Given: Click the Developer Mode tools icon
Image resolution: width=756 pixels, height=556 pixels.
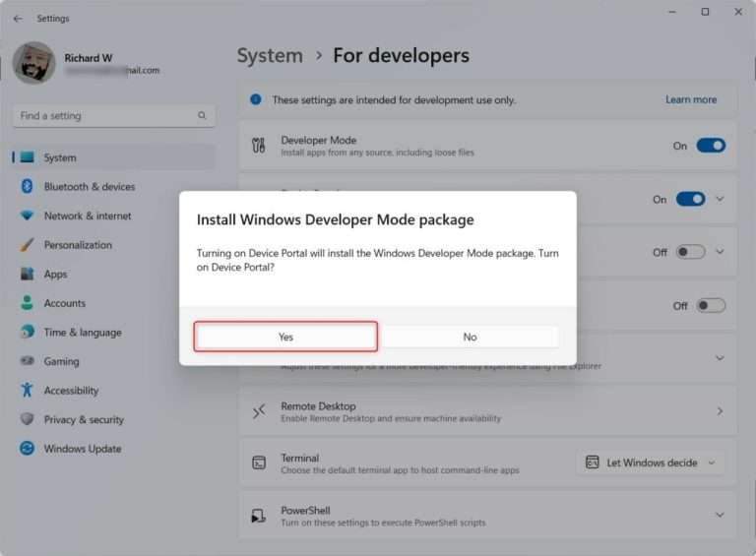Looking at the screenshot, I should 259,145.
